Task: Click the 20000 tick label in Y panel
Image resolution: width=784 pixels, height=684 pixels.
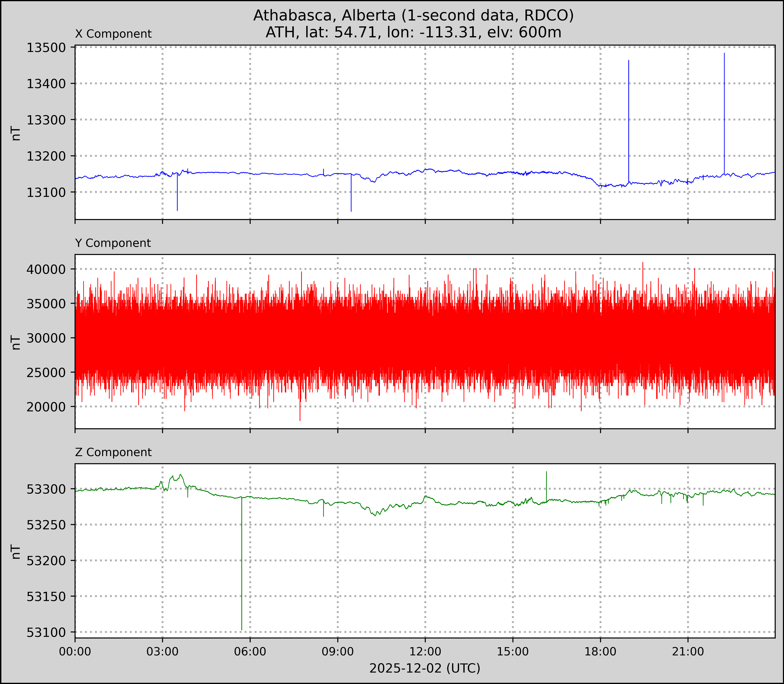Action: tap(46, 407)
